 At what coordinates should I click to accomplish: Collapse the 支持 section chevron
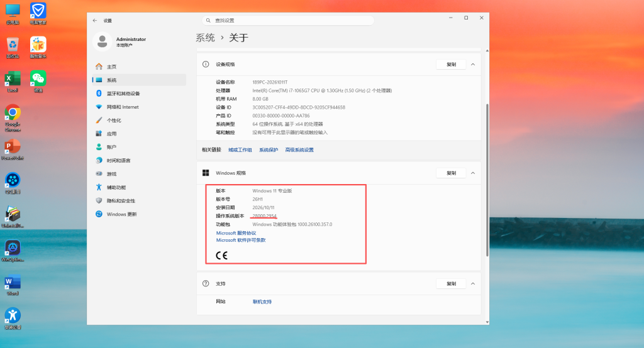[x=473, y=283]
